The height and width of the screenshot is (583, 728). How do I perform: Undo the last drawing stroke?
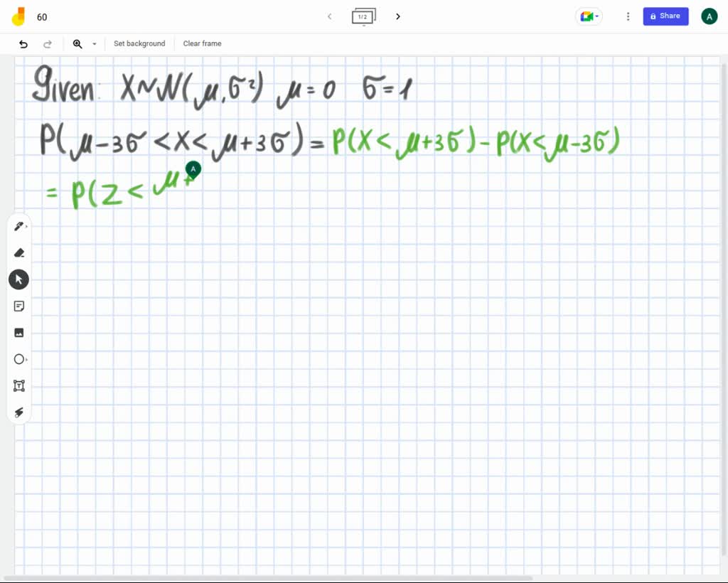point(23,43)
